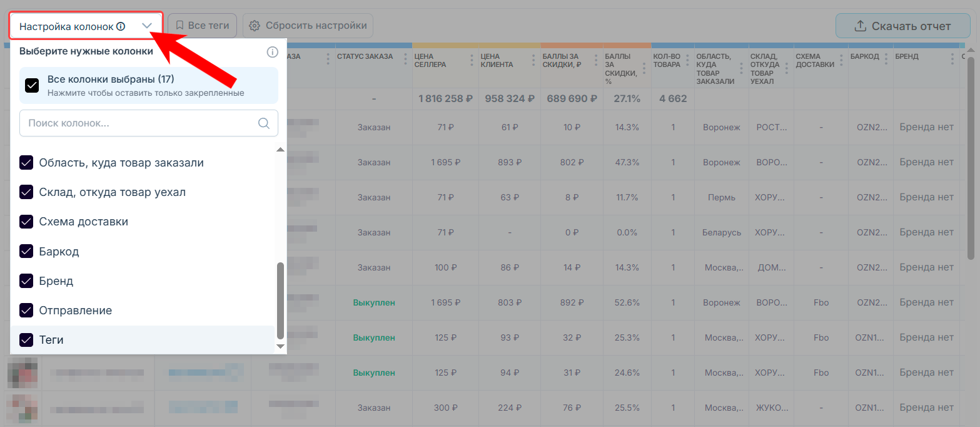Open three-dot menu of Цена клиента column
Screen dimensions: 980x427
[x=534, y=60]
